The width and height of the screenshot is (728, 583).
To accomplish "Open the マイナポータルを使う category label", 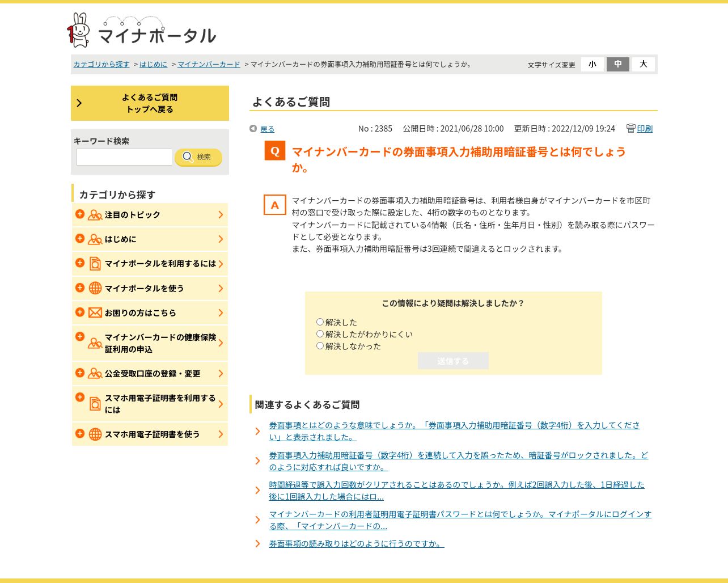I will [144, 288].
